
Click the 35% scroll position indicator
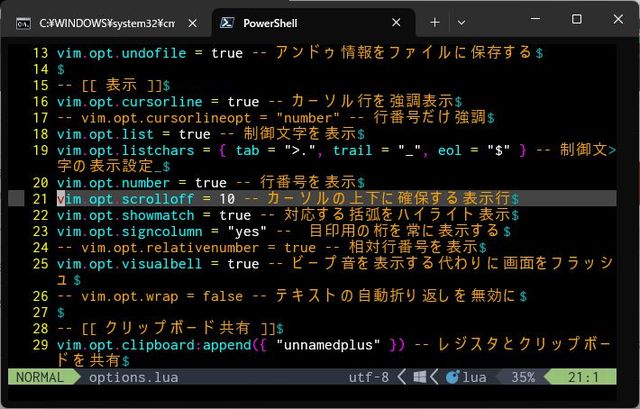521,378
